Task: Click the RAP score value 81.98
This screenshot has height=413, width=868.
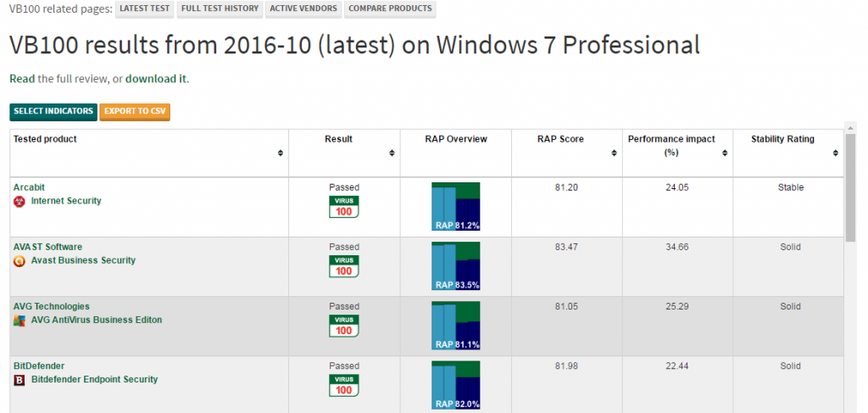Action: tap(566, 366)
